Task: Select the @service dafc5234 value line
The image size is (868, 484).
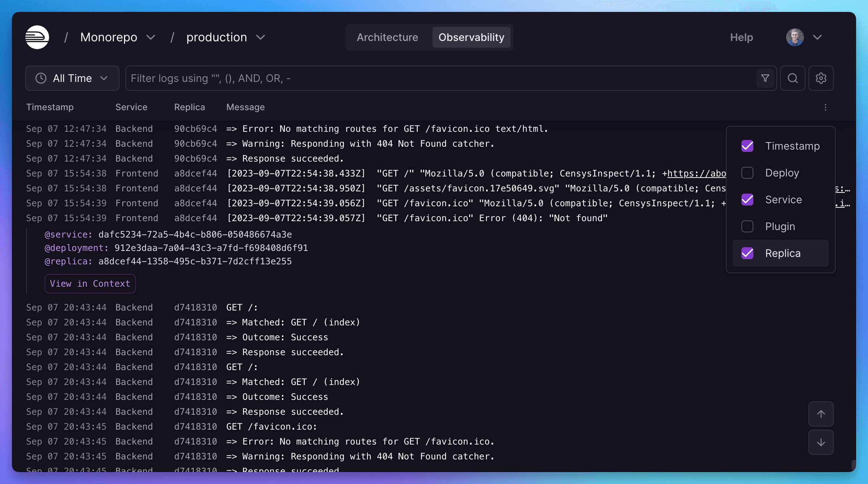Action: click(x=168, y=235)
